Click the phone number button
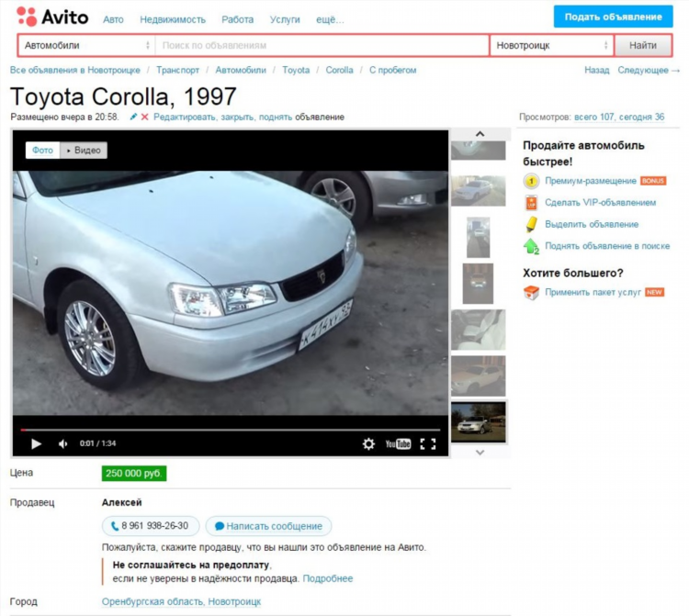The width and height of the screenshot is (689, 616). (151, 526)
